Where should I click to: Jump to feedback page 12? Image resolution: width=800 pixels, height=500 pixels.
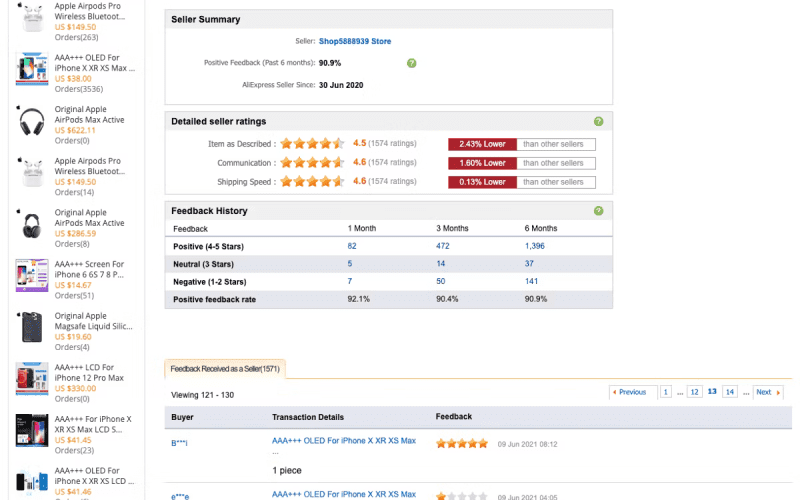point(694,392)
